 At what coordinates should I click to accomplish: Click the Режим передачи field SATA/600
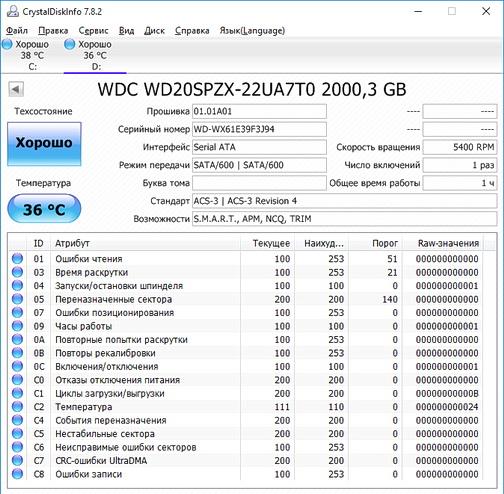click(259, 165)
